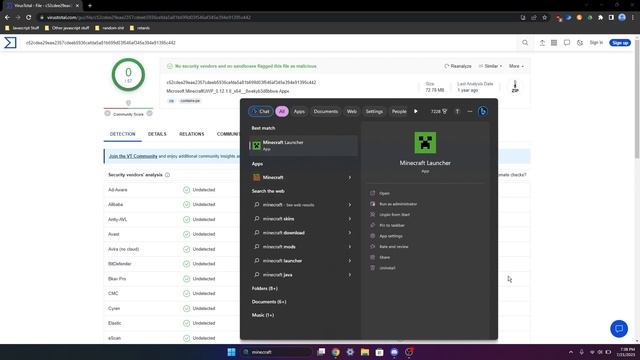This screenshot has height=360, width=640.
Task: Select the All search filter
Action: [x=282, y=111]
